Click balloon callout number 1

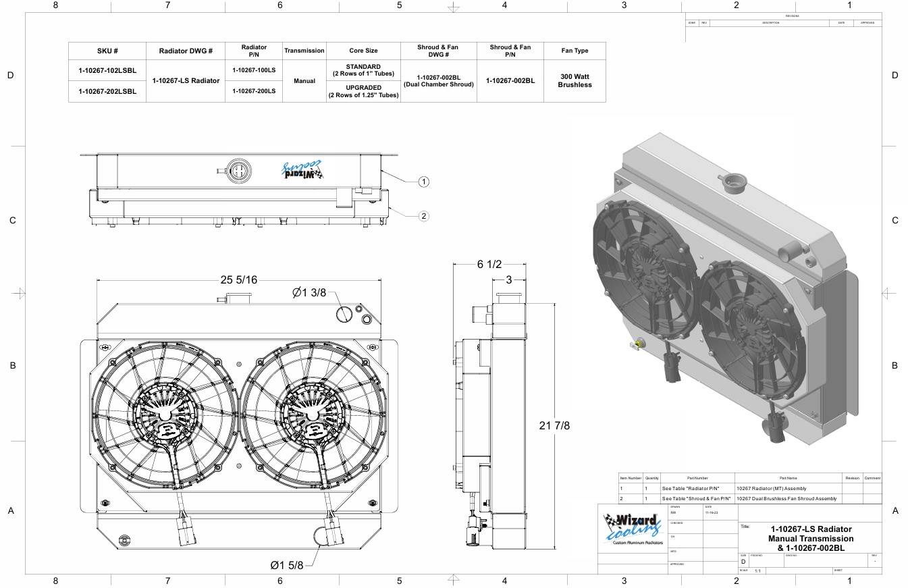[423, 182]
